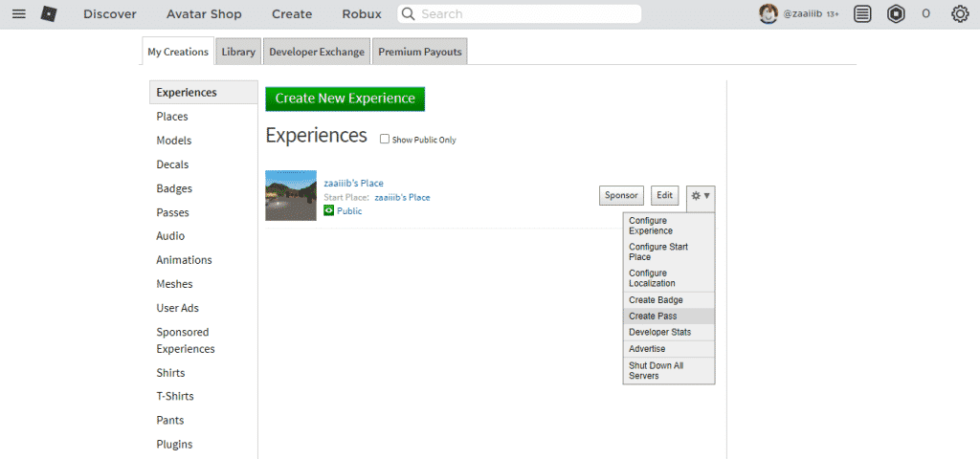The height and width of the screenshot is (459, 980).
Task: Focus the Search input field
Action: coord(520,13)
